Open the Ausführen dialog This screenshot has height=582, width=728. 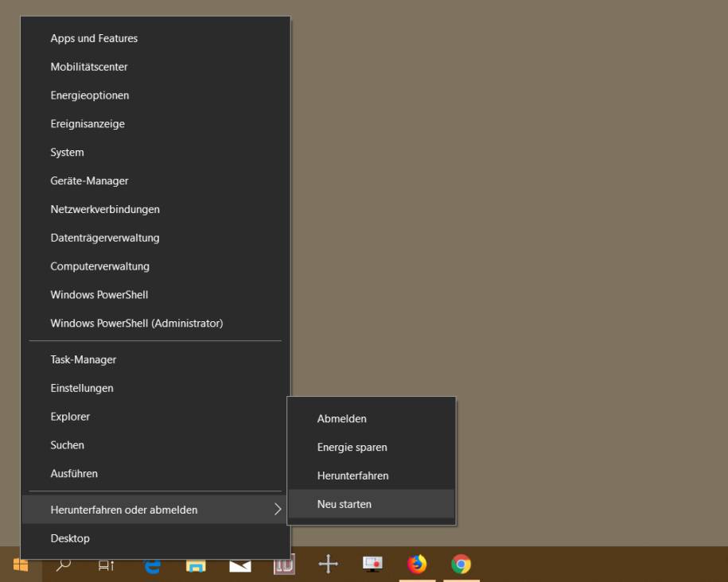155,473
